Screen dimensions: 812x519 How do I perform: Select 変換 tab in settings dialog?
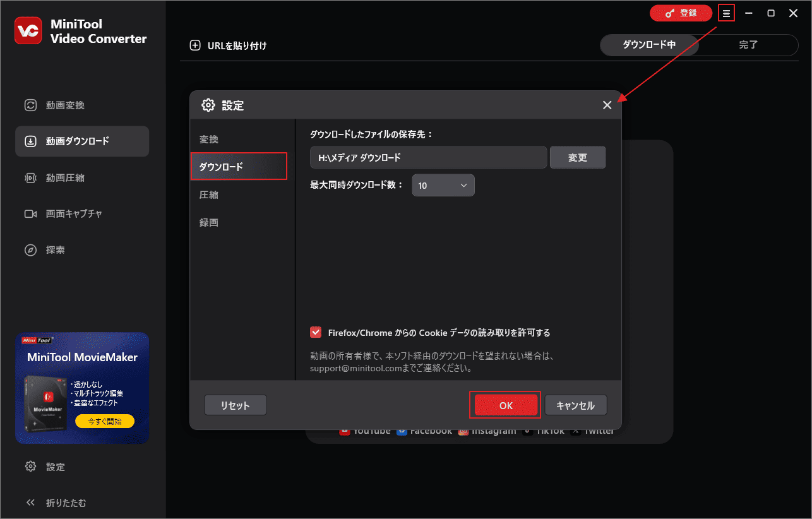pos(209,139)
